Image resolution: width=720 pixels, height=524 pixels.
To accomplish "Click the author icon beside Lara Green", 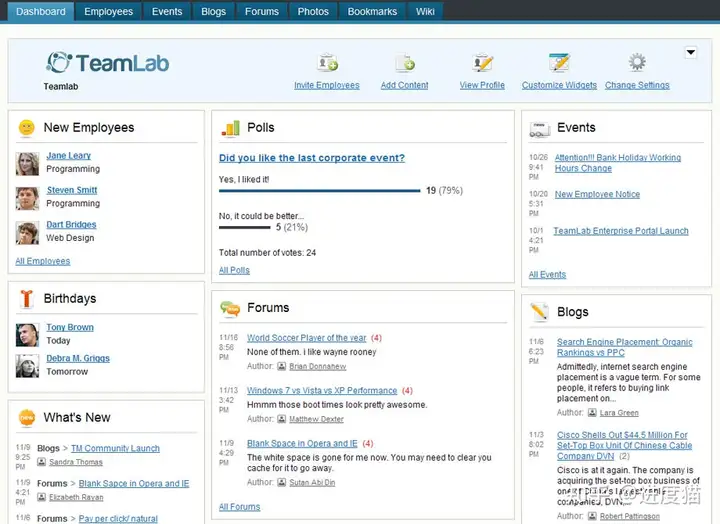I will [x=592, y=412].
